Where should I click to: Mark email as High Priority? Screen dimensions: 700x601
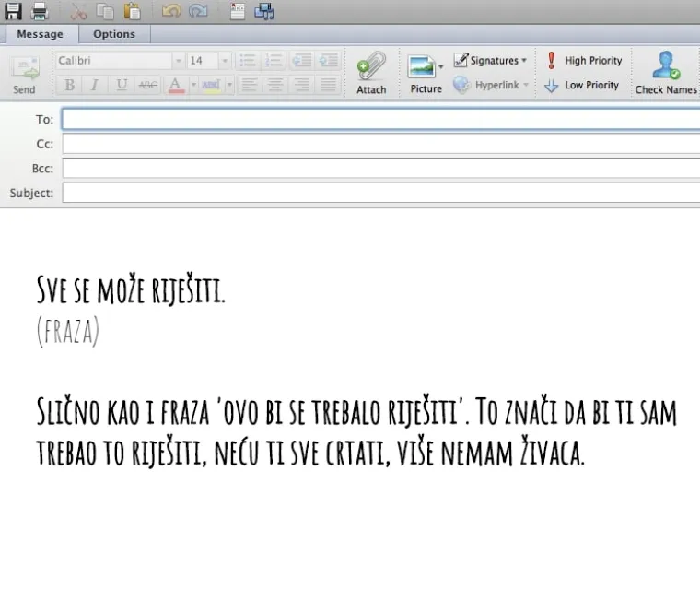pyautogui.click(x=583, y=61)
